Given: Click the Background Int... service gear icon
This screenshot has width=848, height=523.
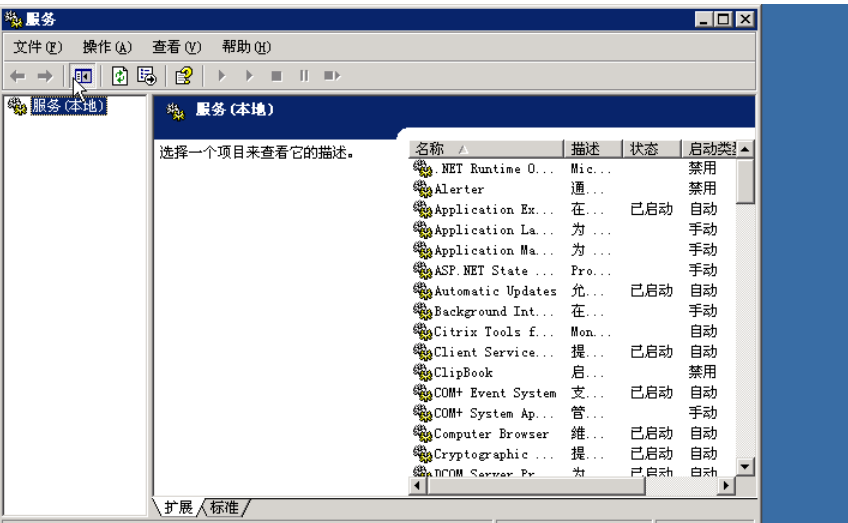Looking at the screenshot, I should [422, 311].
